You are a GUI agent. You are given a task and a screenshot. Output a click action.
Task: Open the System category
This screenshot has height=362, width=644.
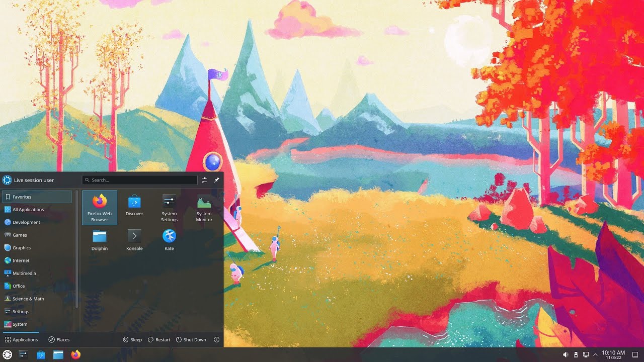point(37,324)
